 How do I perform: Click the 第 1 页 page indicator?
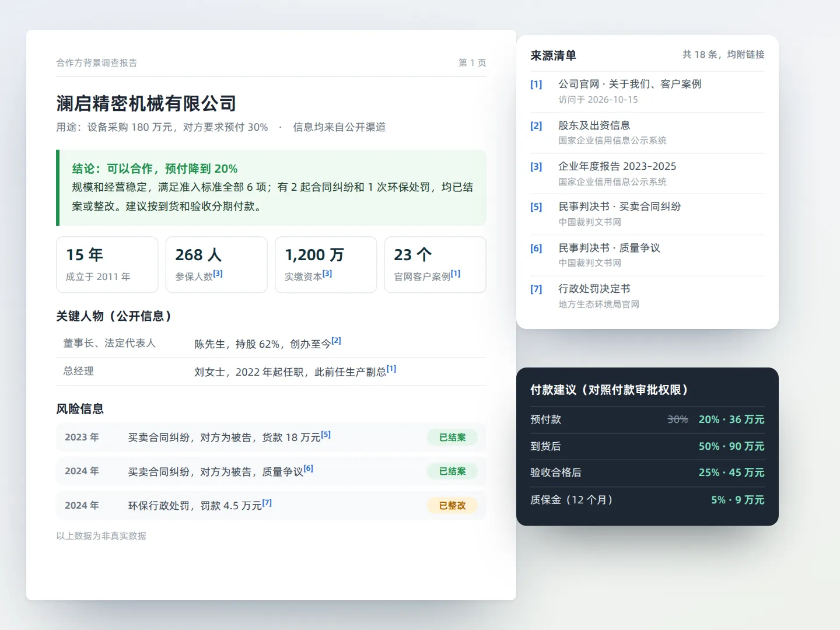[x=473, y=63]
